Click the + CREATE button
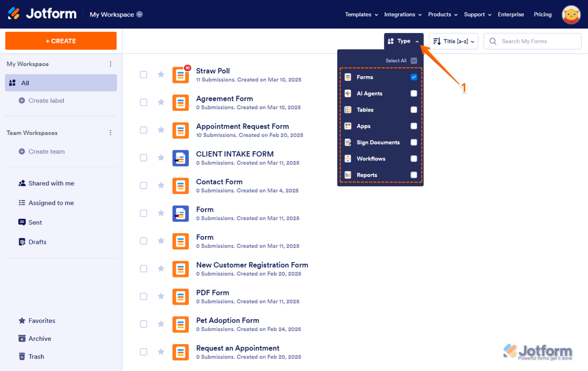The image size is (588, 371). click(x=61, y=41)
